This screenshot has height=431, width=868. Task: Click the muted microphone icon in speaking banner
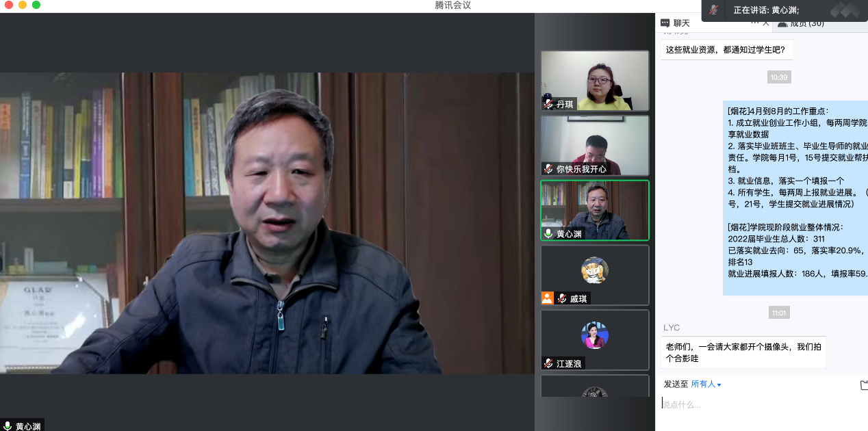pyautogui.click(x=714, y=10)
